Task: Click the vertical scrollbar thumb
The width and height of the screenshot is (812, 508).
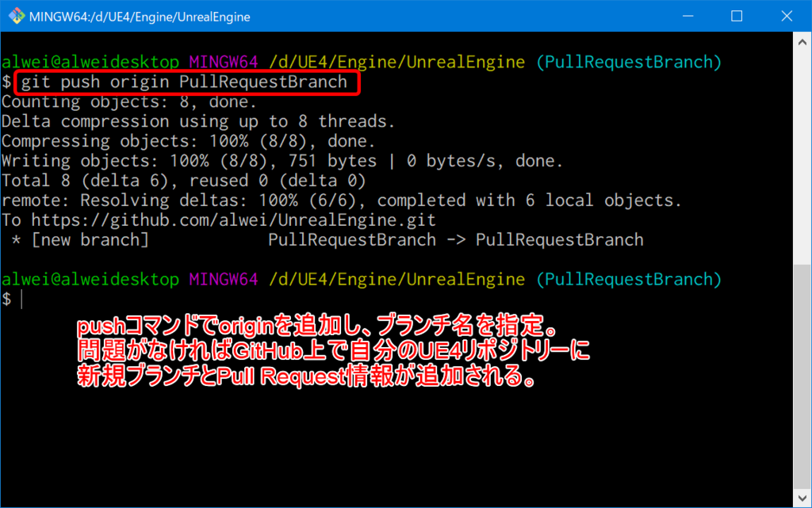Action: pos(802,376)
